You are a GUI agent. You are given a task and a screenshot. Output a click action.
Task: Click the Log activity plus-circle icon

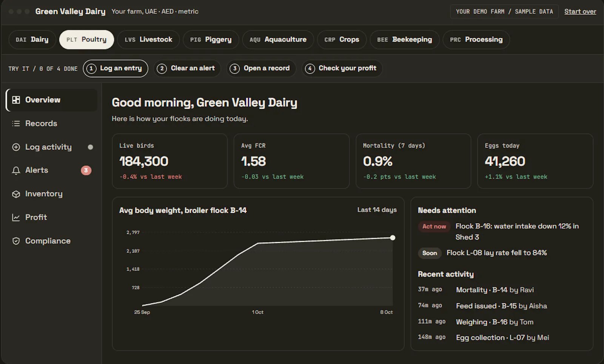tap(16, 147)
